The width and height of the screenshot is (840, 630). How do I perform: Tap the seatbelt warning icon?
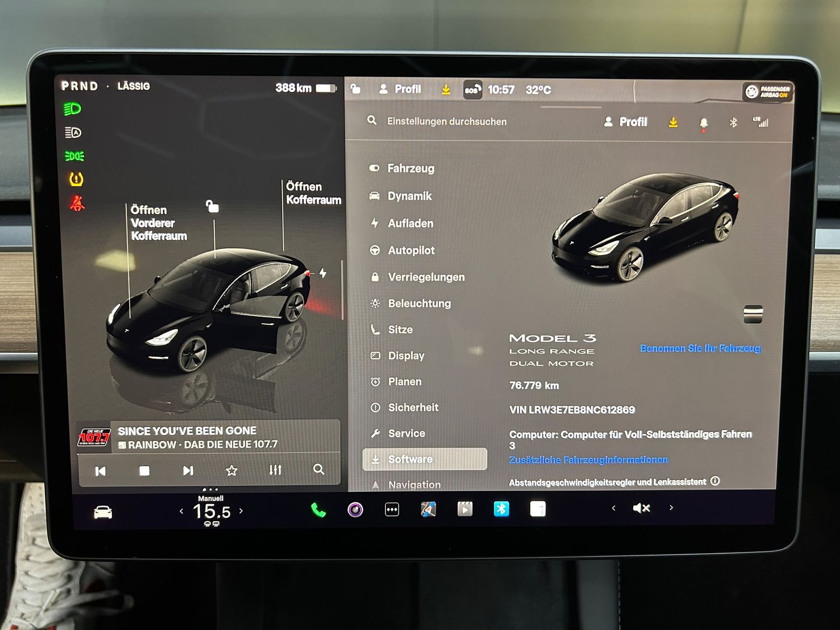(x=77, y=203)
